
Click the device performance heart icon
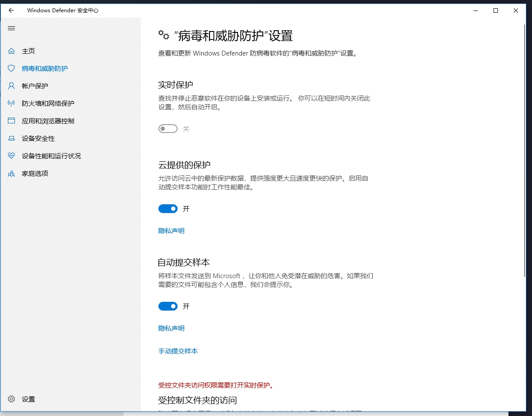pyautogui.click(x=11, y=156)
